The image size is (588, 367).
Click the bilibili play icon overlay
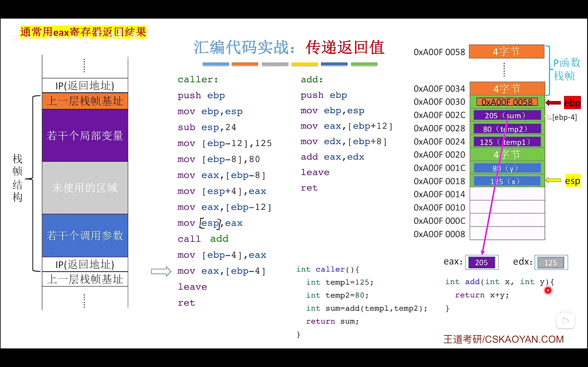pyautogui.click(x=565, y=321)
